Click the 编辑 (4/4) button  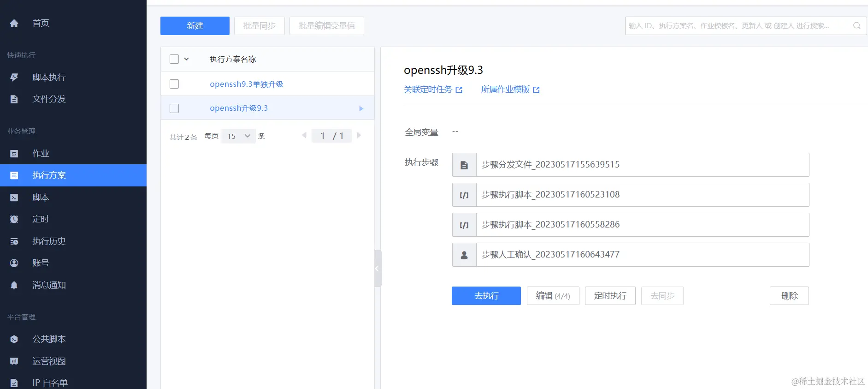pyautogui.click(x=553, y=296)
